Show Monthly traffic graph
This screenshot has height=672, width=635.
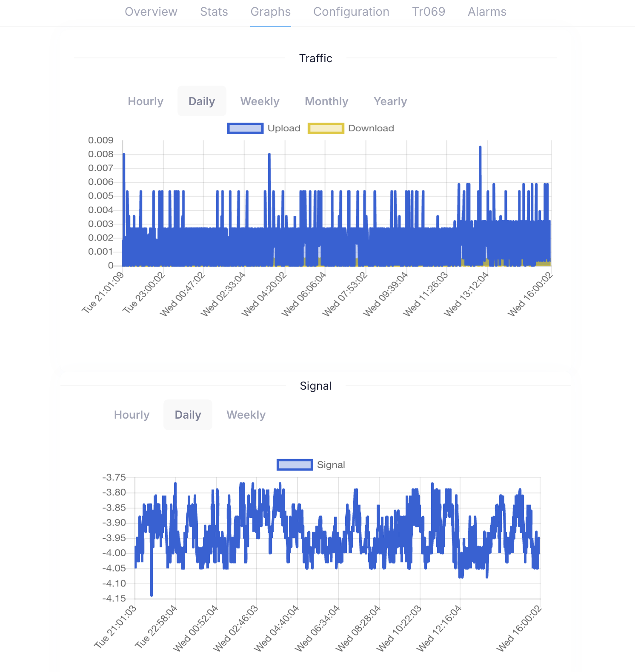point(326,101)
